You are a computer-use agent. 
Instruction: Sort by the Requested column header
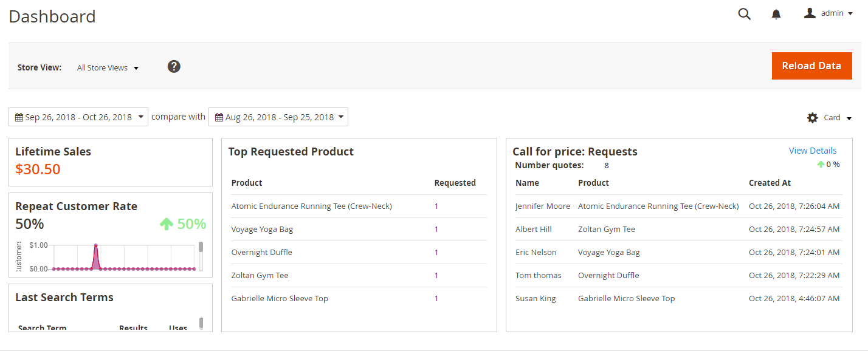coord(455,183)
